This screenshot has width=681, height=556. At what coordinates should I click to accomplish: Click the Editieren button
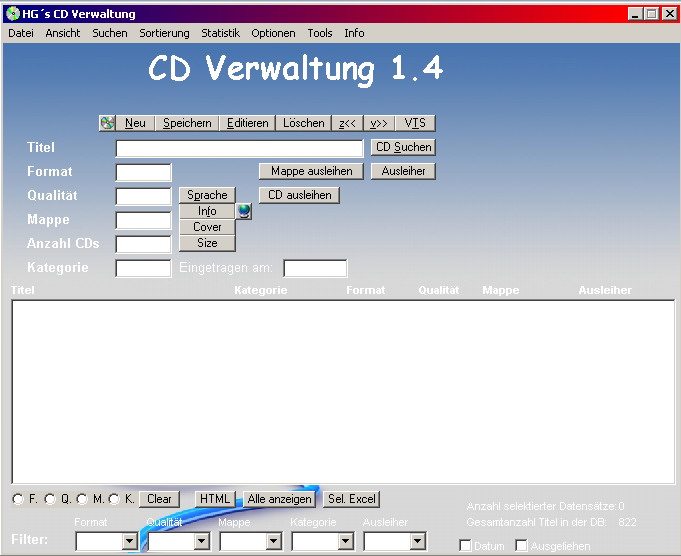click(x=248, y=123)
